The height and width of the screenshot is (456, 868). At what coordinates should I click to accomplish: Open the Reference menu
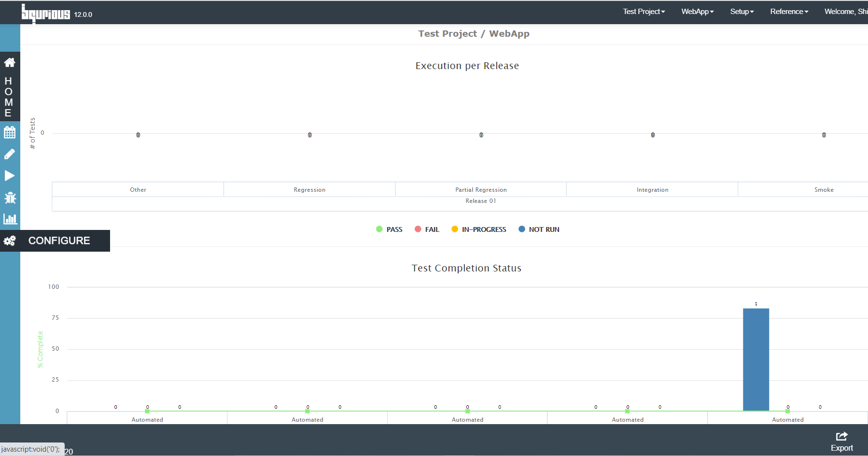click(789, 12)
